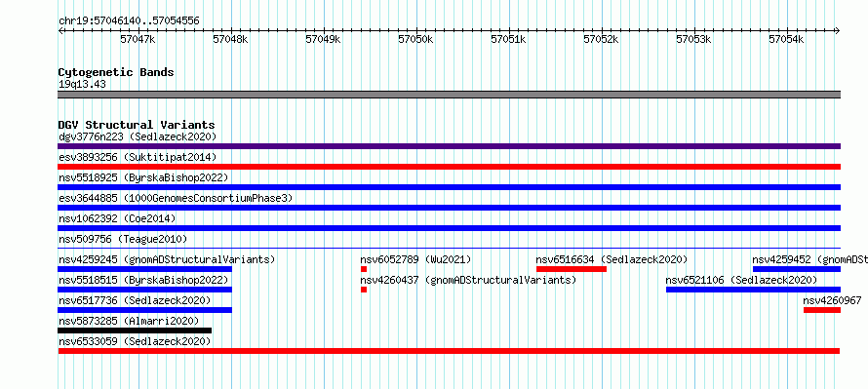The width and height of the screenshot is (868, 389).
Task: Open variant nsv1062392 (Coe2014) label
Action: [117, 218]
